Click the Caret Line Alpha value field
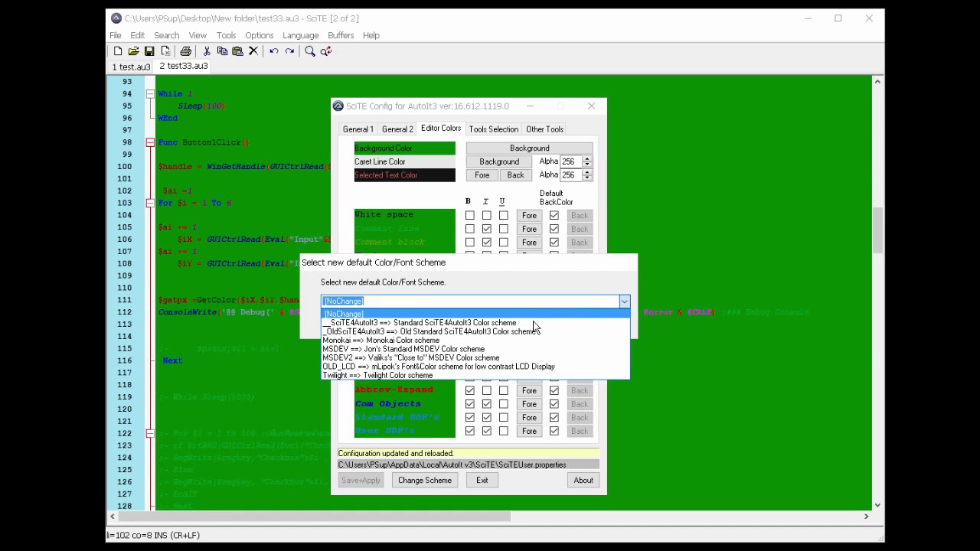Viewport: 980px width, 551px height. [x=571, y=161]
